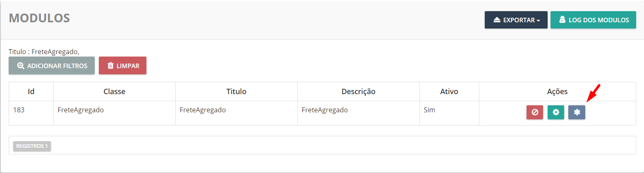Click the Registros 1 badge
This screenshot has height=173, width=644.
(x=32, y=146)
